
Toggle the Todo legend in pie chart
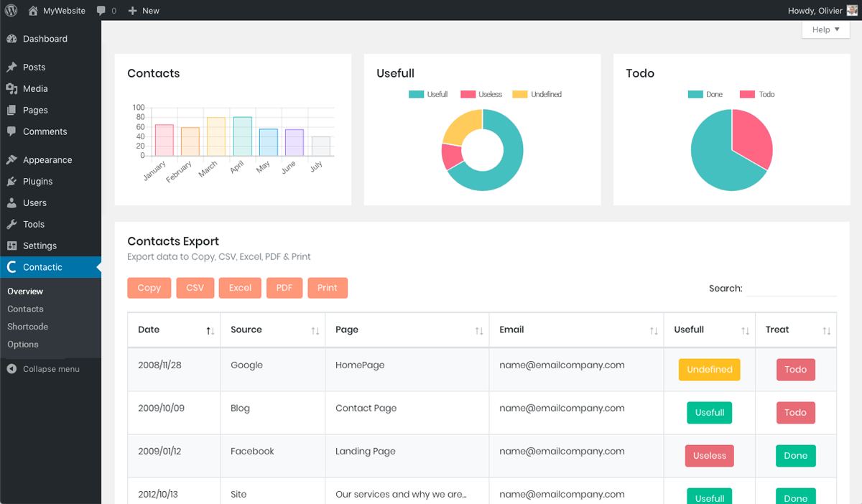coord(758,95)
